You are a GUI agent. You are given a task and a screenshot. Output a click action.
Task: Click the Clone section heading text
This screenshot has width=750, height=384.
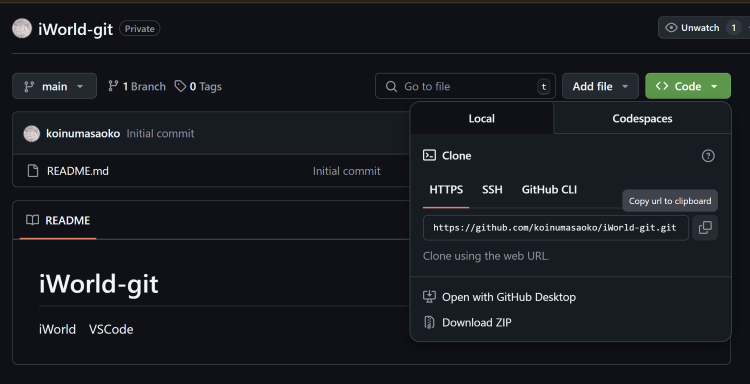coord(456,156)
